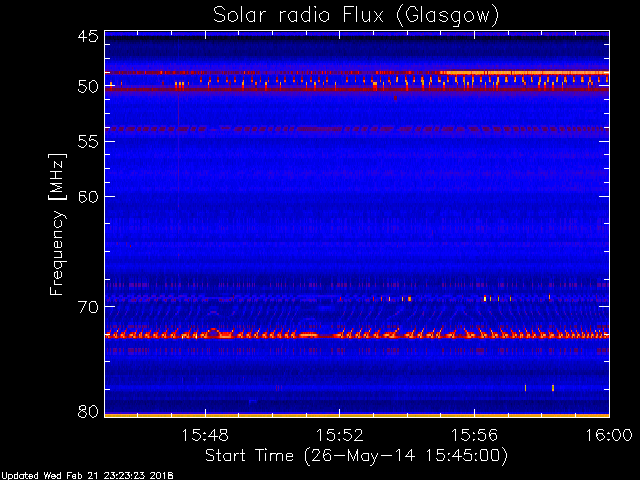Click the 'Start Time (26-May-14 15:45:00)' label

click(356, 455)
